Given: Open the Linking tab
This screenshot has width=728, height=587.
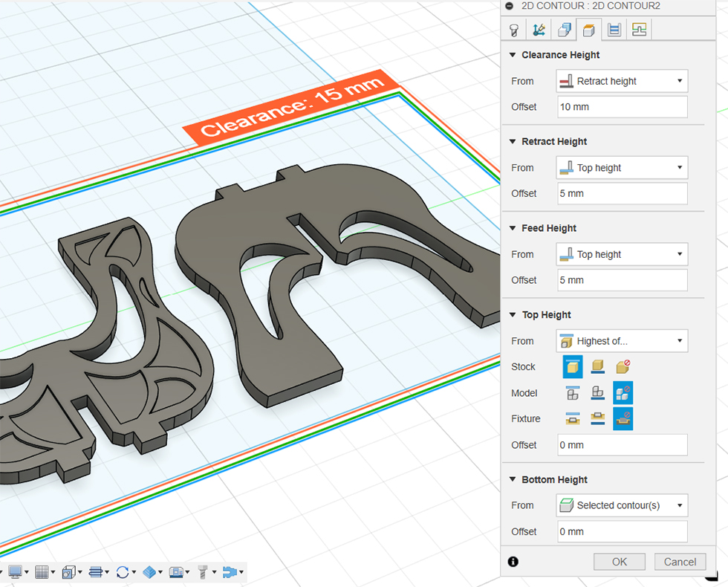Looking at the screenshot, I should point(640,30).
